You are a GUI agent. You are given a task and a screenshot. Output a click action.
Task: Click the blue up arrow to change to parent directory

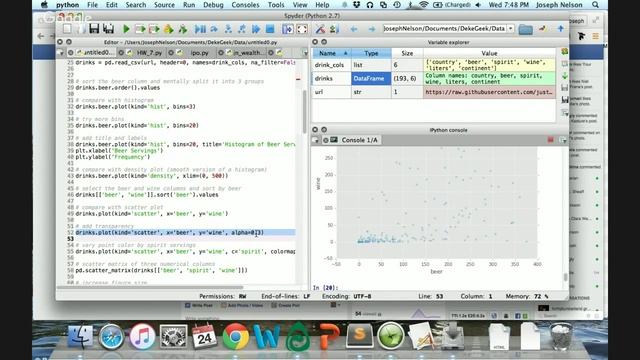click(x=560, y=29)
